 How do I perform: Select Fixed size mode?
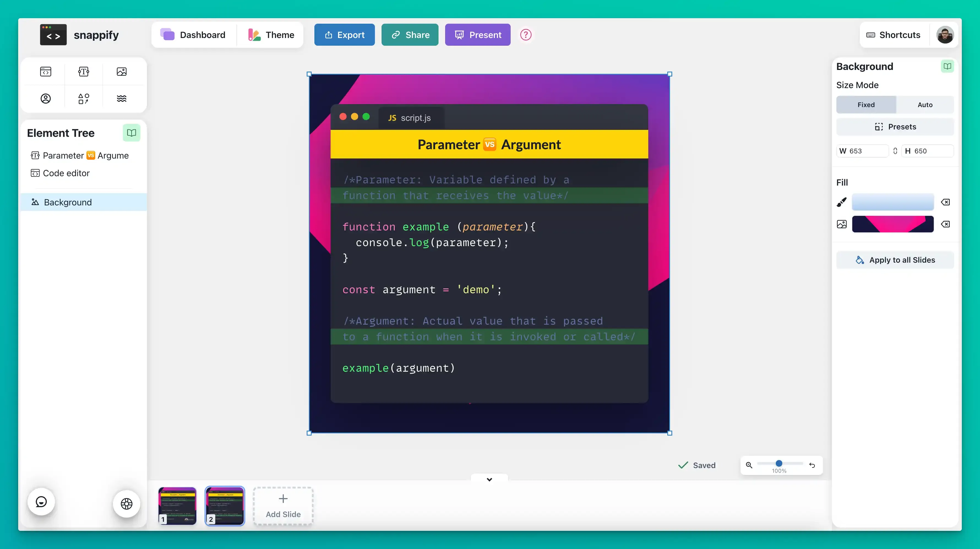(x=866, y=105)
